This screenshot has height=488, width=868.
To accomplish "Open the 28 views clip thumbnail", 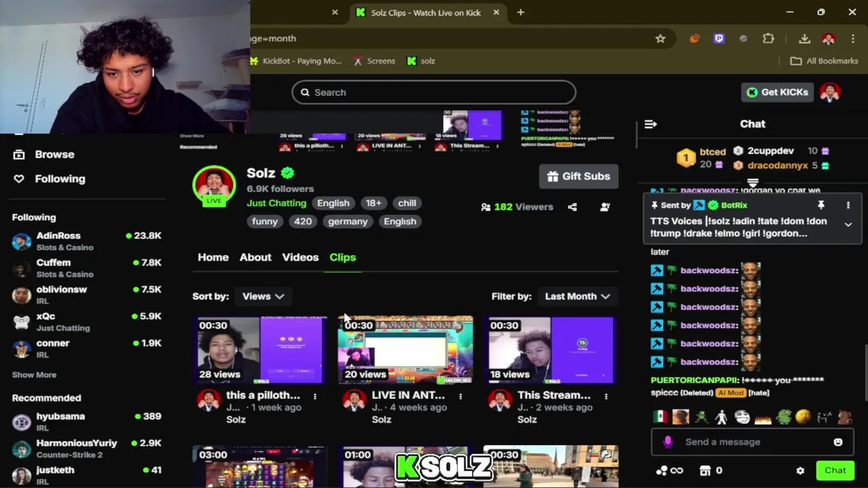I will 260,350.
